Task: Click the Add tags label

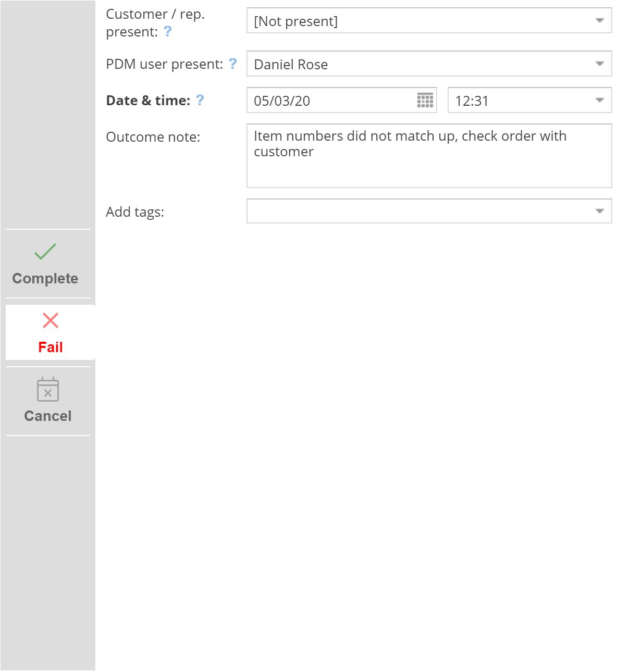Action: point(135,212)
